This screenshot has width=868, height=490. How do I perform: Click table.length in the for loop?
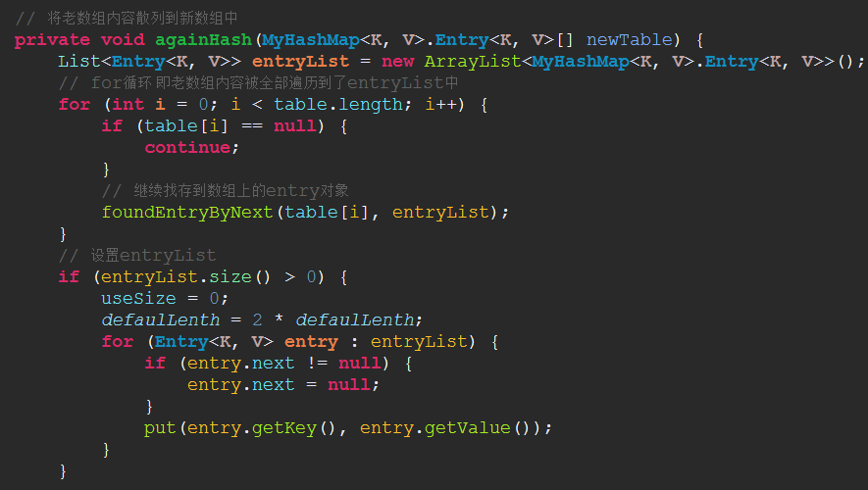[x=338, y=105]
